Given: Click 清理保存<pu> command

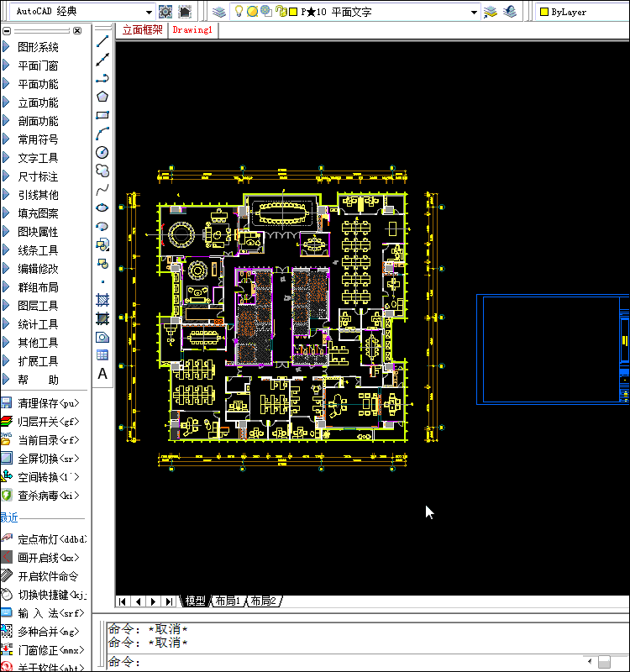Looking at the screenshot, I should point(47,403).
